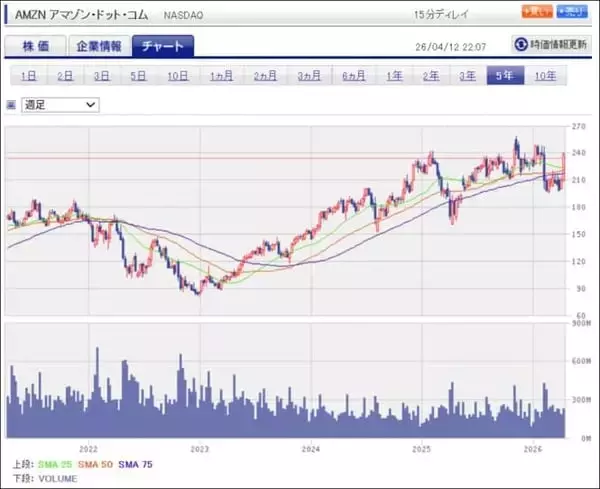Set chart range to 2年
600x489 pixels.
tap(431, 76)
